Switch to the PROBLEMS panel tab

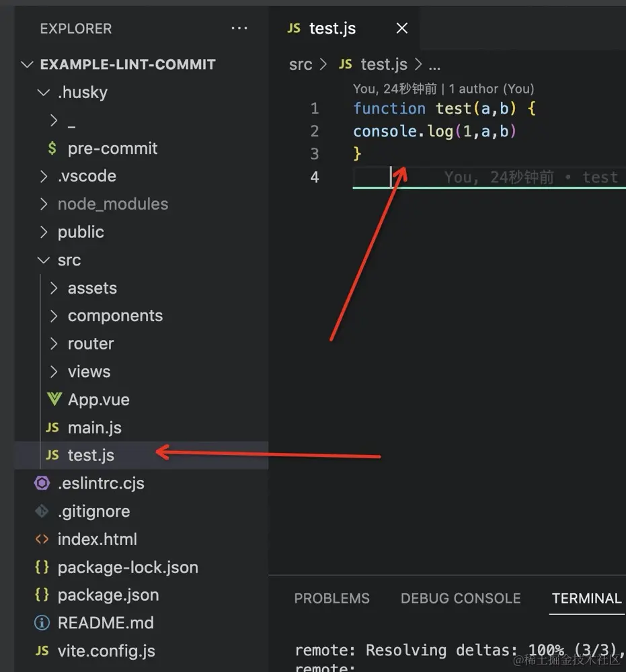click(331, 598)
